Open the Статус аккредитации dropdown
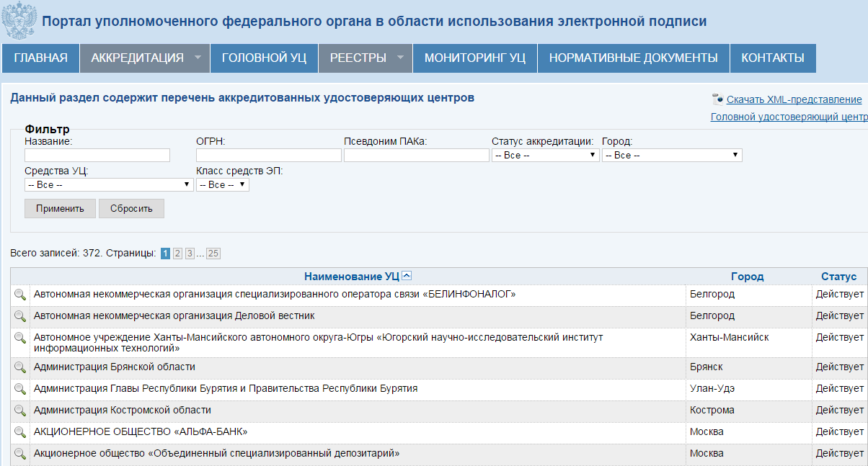Image resolution: width=868 pixels, height=466 pixels. pos(546,154)
